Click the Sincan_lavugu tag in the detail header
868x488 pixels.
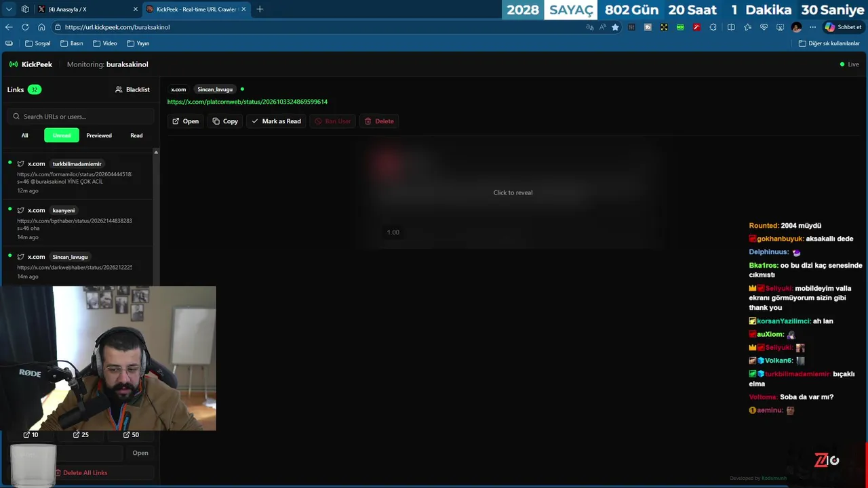215,89
